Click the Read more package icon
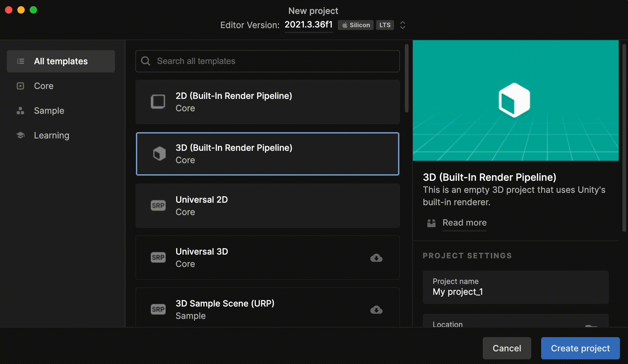This screenshot has height=364, width=628. [x=431, y=223]
